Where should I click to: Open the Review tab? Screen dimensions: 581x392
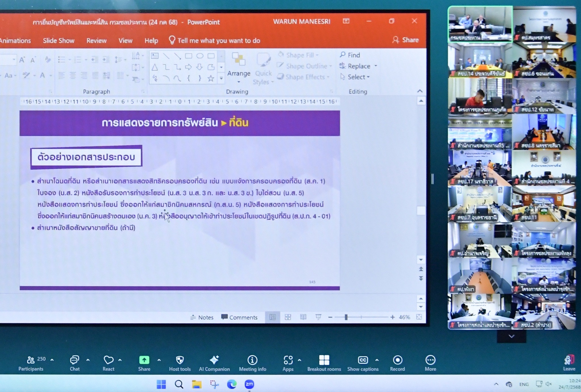pyautogui.click(x=96, y=41)
